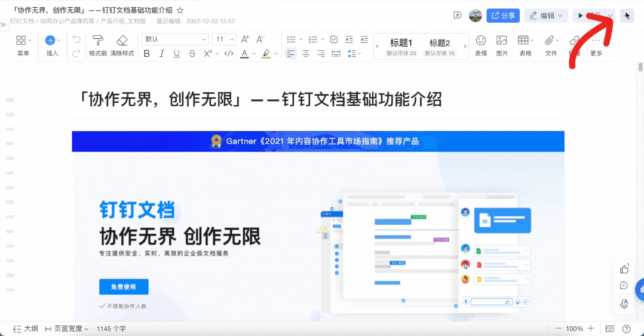Click the thumbs-up like icon
This screenshot has height=336, width=644.
(624, 269)
